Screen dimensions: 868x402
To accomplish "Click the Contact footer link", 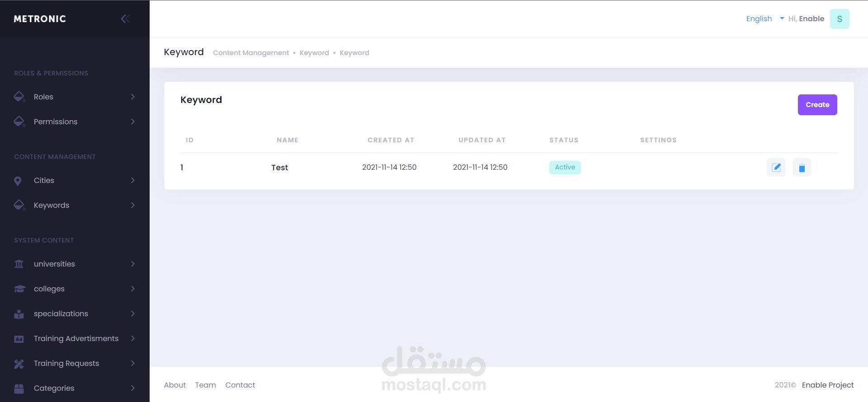I will coord(240,385).
